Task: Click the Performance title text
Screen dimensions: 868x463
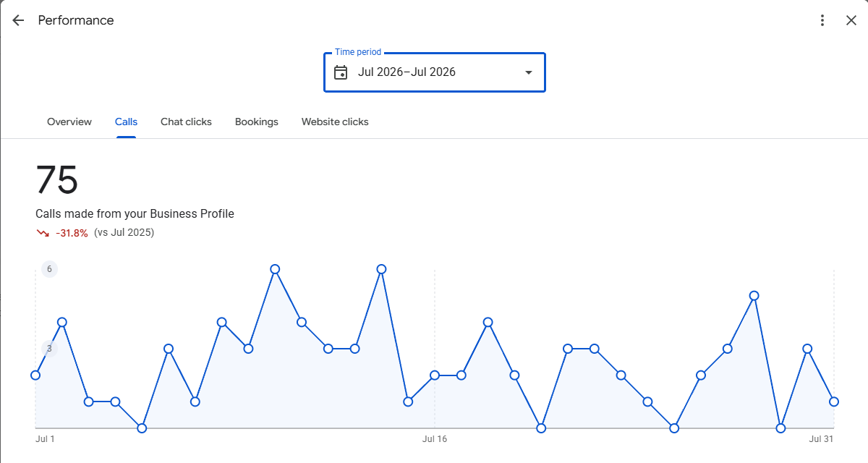Action: pos(76,20)
